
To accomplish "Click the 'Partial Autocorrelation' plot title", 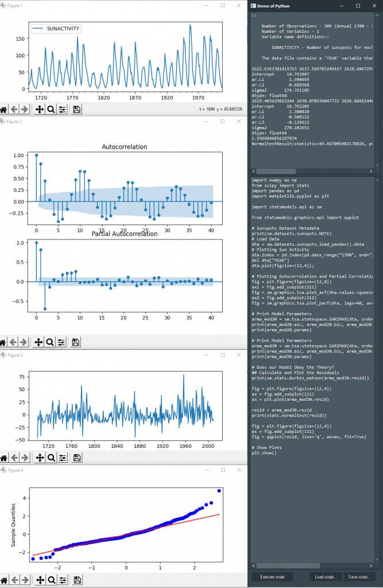I will (x=125, y=234).
